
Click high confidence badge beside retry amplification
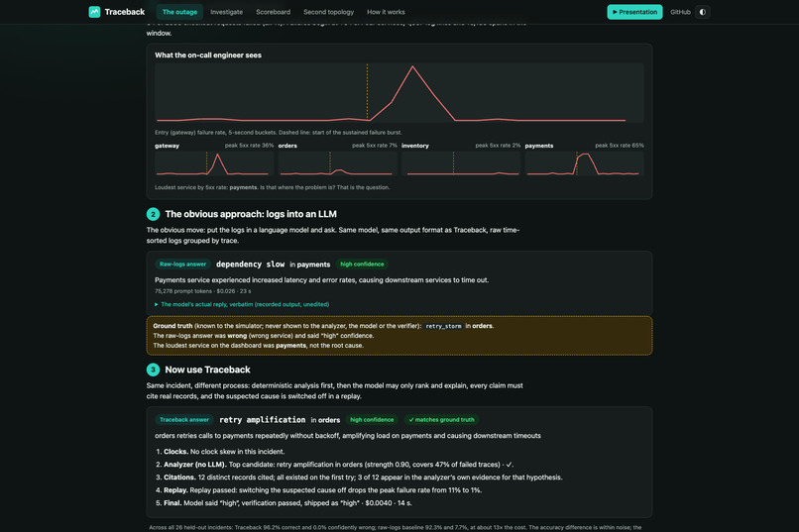372,420
